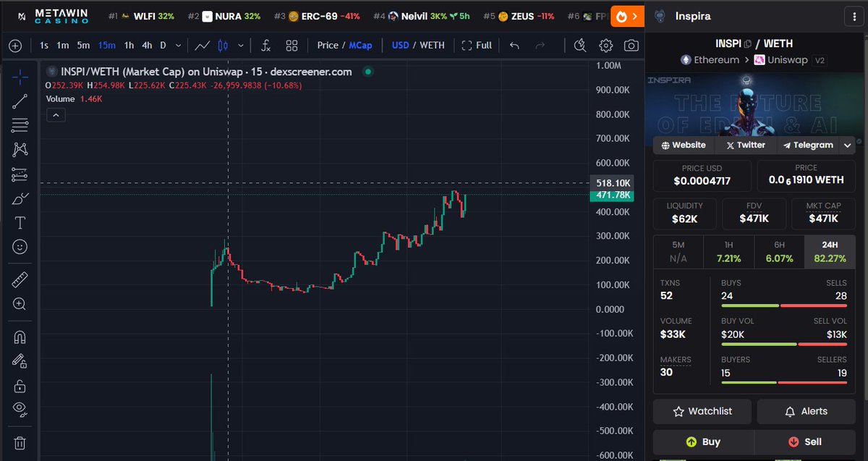Screen dimensions: 868x461
Task: Select the 6H stats tab
Action: pos(778,251)
